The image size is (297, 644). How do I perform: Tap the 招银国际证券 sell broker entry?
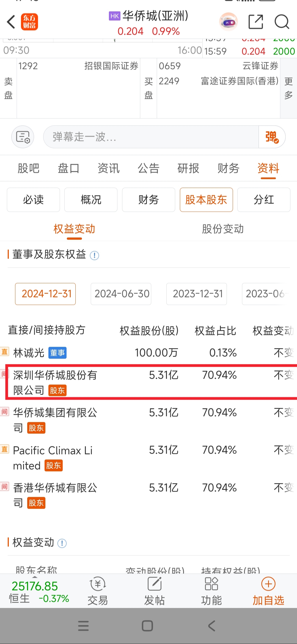pos(78,66)
